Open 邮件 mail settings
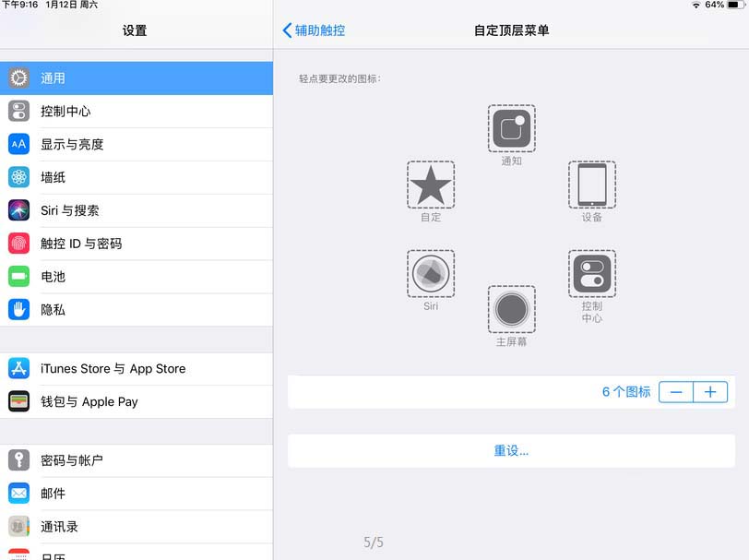 tap(137, 494)
